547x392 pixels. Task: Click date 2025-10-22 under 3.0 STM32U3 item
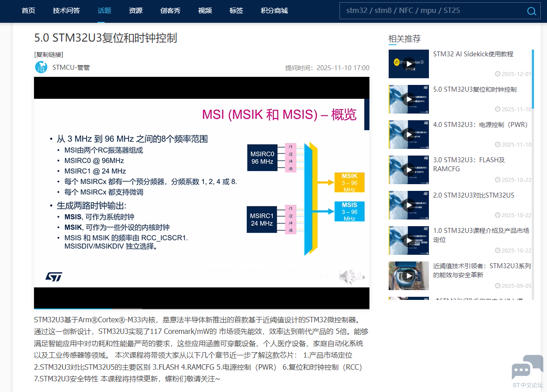click(x=517, y=180)
